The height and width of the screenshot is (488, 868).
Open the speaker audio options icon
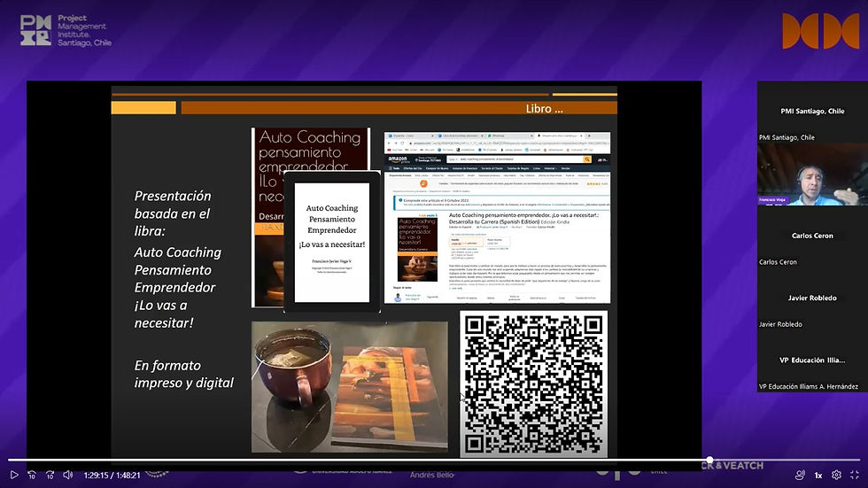pyautogui.click(x=800, y=475)
